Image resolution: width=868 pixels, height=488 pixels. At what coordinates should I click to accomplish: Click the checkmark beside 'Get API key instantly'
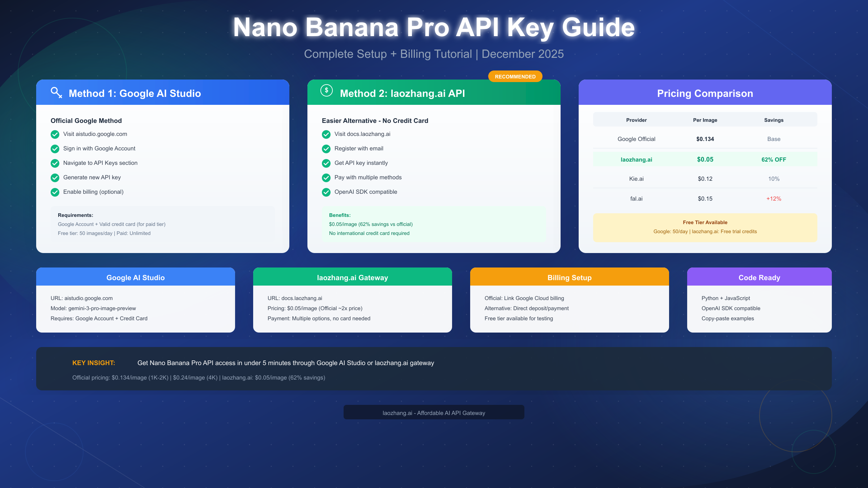326,163
